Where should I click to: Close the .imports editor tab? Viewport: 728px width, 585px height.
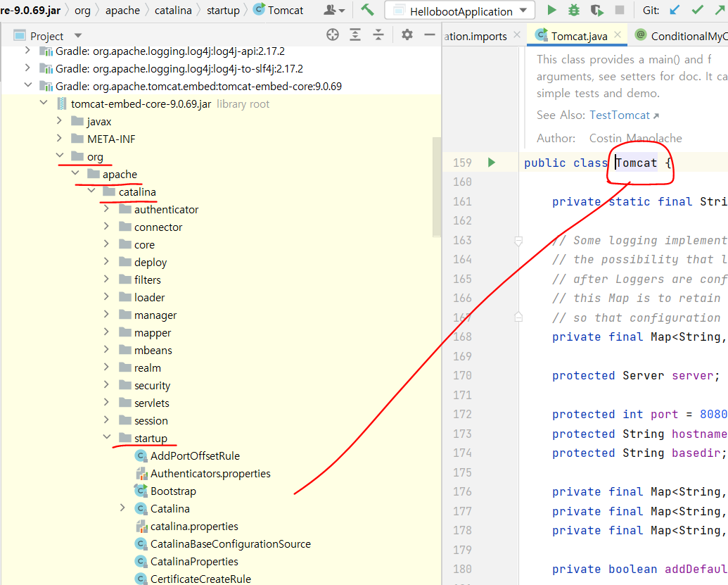click(x=517, y=35)
